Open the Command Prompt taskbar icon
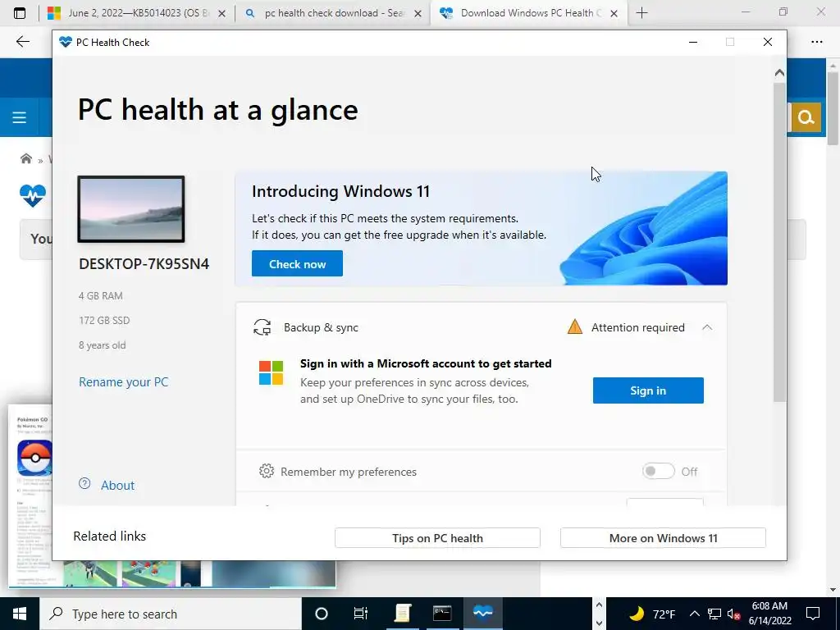 pyautogui.click(x=442, y=614)
